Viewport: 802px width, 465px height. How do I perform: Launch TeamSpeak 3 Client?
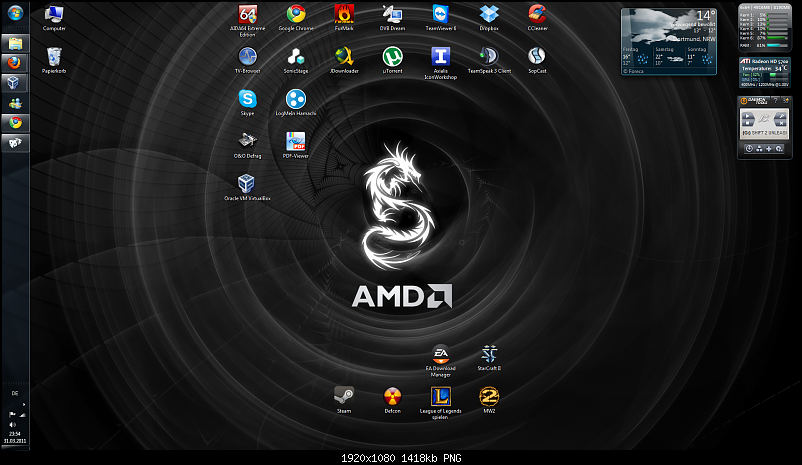489,61
